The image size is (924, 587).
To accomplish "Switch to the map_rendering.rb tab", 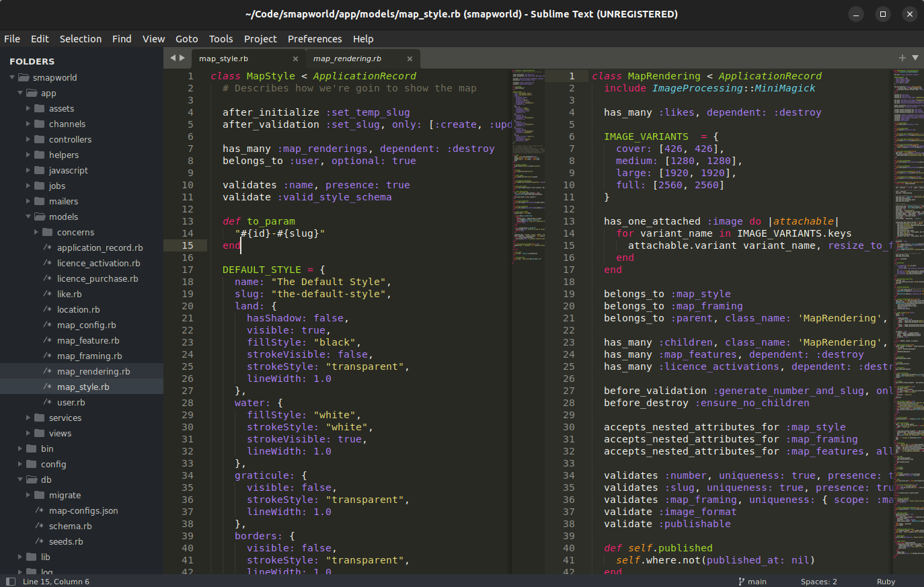I will click(347, 59).
